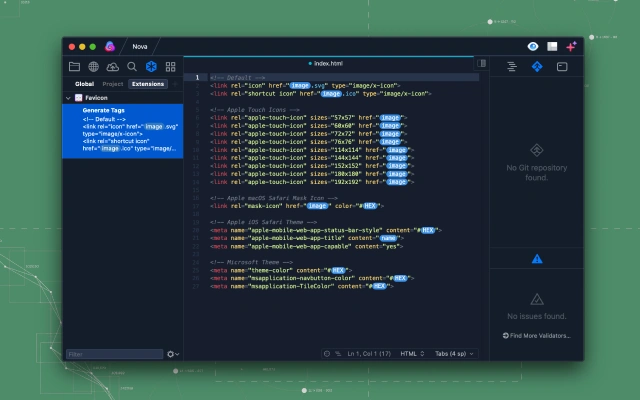This screenshot has height=400, width=640.
Task: Click the sizes="60x60" code line
Action: pos(309,126)
